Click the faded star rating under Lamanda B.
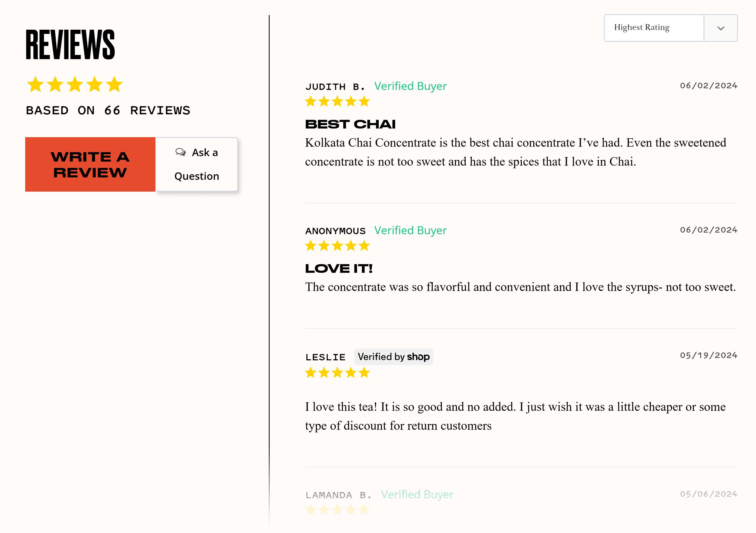The width and height of the screenshot is (756, 533). click(337, 509)
